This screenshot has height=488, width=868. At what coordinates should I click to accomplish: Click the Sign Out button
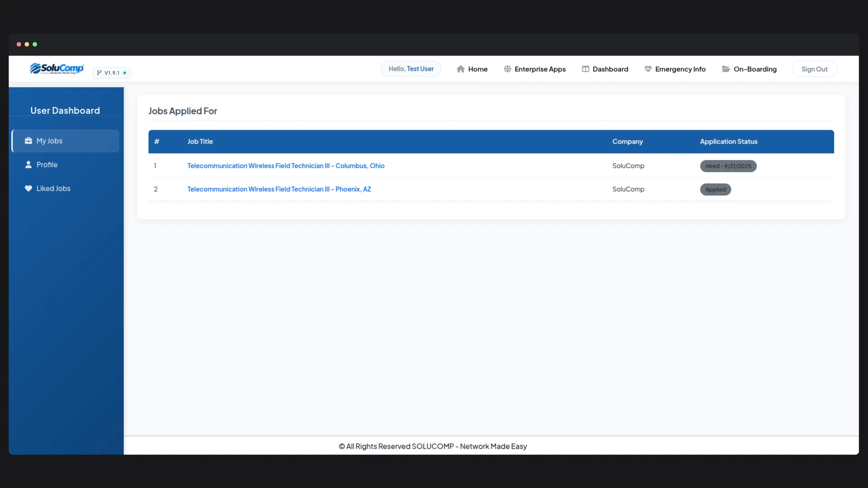[x=814, y=69]
